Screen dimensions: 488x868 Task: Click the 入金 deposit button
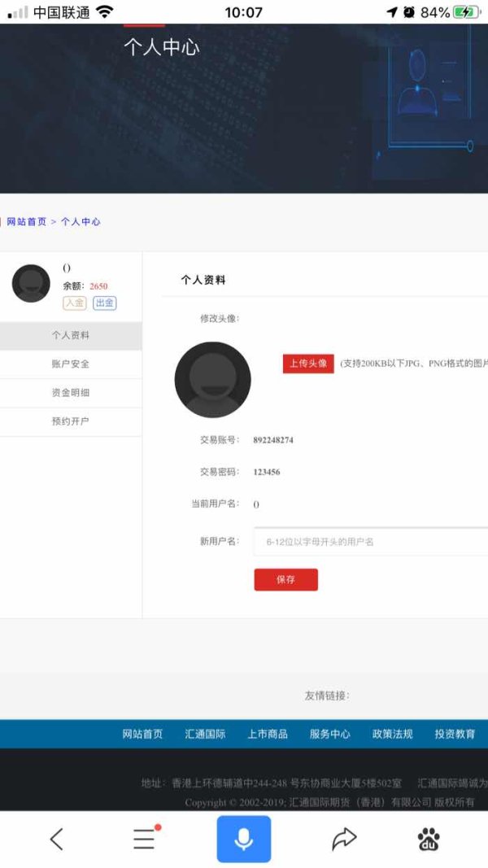coord(75,303)
